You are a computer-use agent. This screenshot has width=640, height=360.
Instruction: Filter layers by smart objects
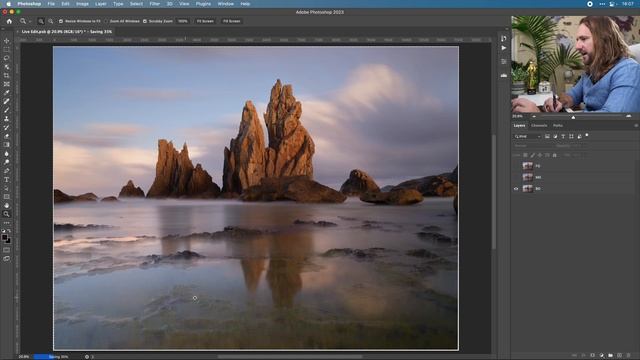tap(580, 136)
